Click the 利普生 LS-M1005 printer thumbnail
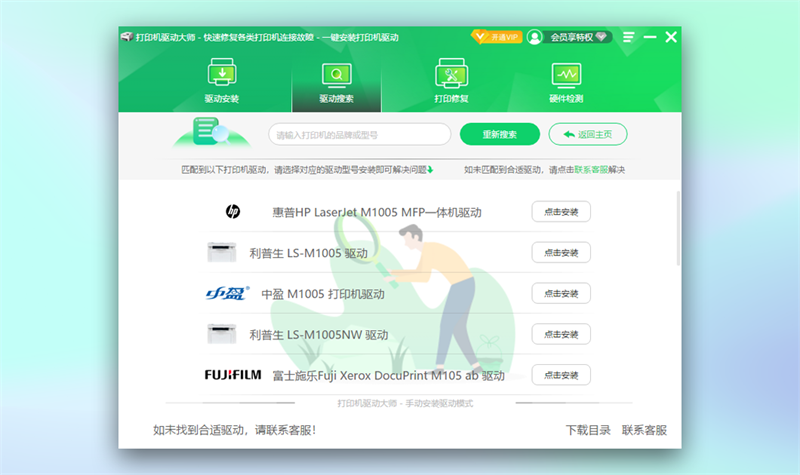 tap(221, 252)
